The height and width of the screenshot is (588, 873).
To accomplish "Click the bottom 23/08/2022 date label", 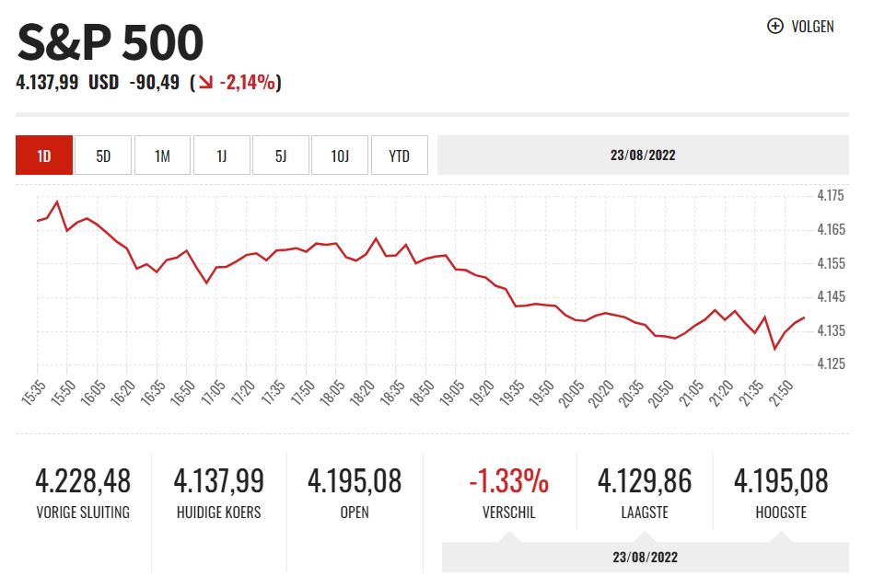I will click(x=644, y=558).
